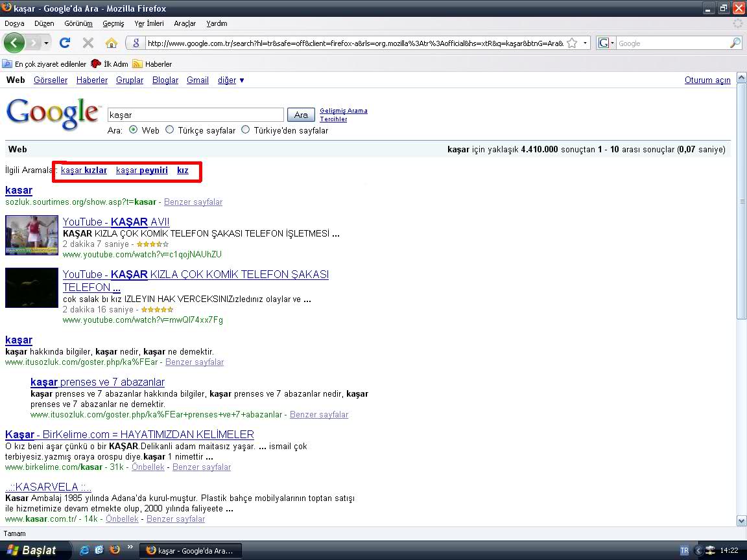Open the Bloglar link
747x560 pixels.
pos(165,80)
